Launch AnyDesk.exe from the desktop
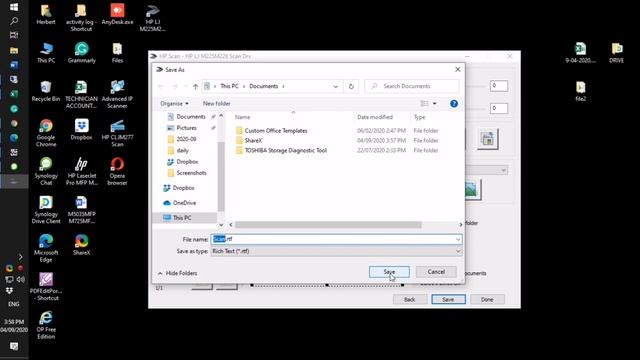This screenshot has height=360, width=640. (117, 15)
